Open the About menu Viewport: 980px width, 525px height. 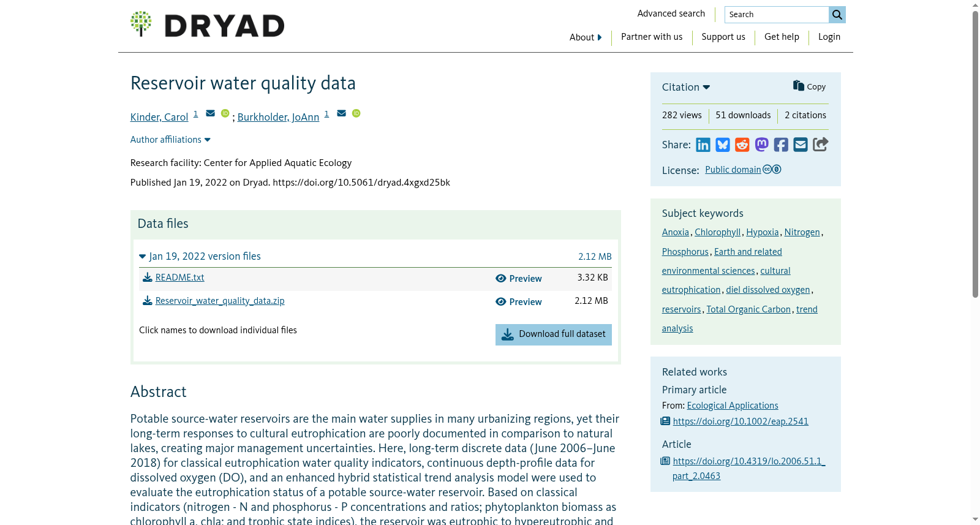(586, 37)
